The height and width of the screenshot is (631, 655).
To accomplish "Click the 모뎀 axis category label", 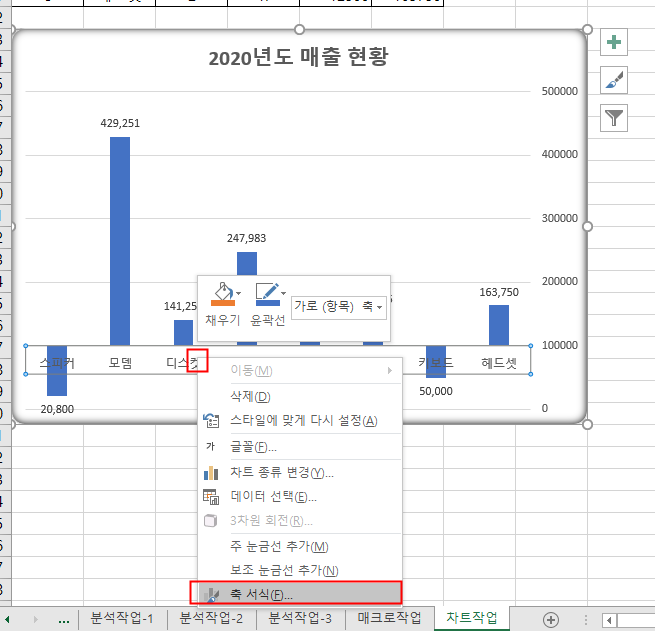I will pos(120,362).
